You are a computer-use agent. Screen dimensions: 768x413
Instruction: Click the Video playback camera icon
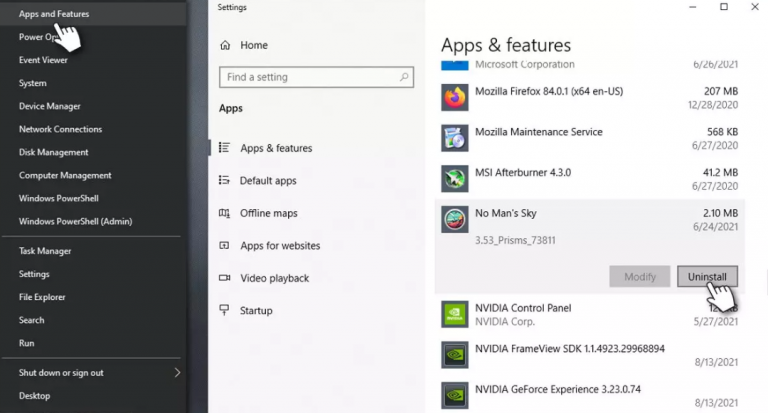[224, 278]
